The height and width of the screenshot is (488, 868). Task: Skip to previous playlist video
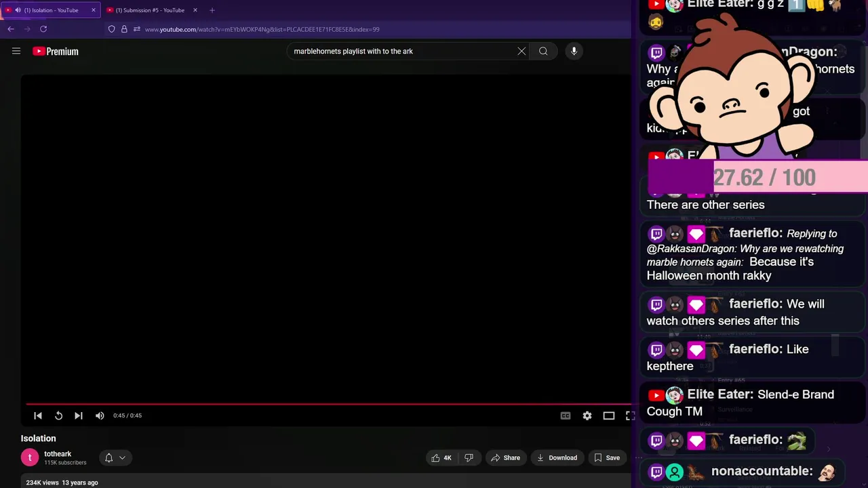pos(38,415)
